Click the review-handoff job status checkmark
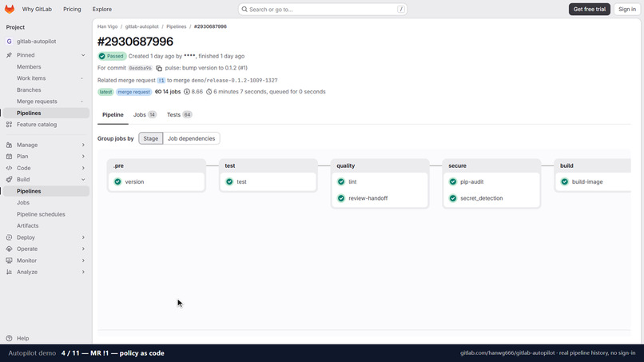 pos(341,198)
